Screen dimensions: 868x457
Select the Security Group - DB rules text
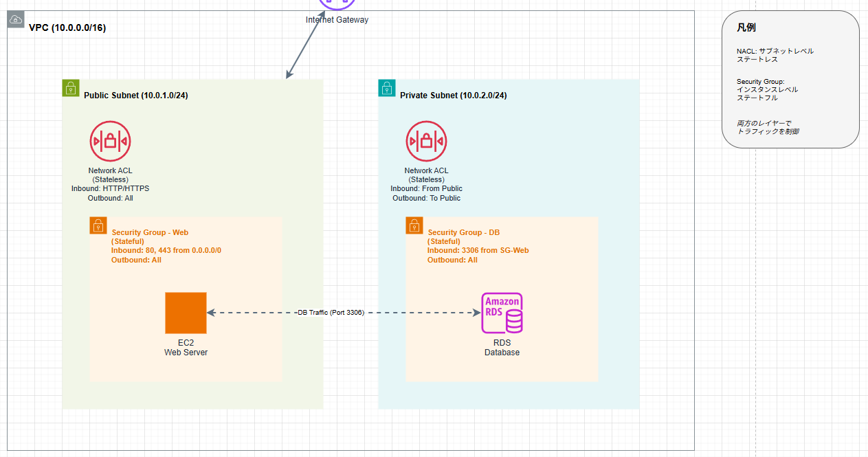coord(478,247)
